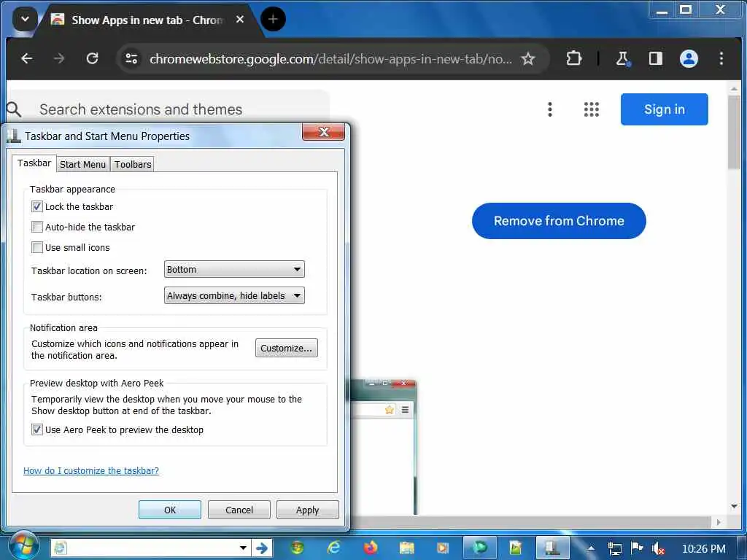This screenshot has width=747, height=560.
Task: Open a new Chrome tab
Action: coord(273,20)
